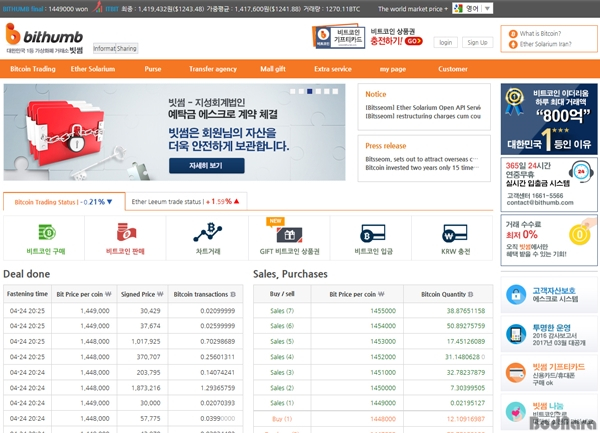Click the Ether Solarium Iran? link
The width and height of the screenshot is (600, 433).
click(545, 44)
